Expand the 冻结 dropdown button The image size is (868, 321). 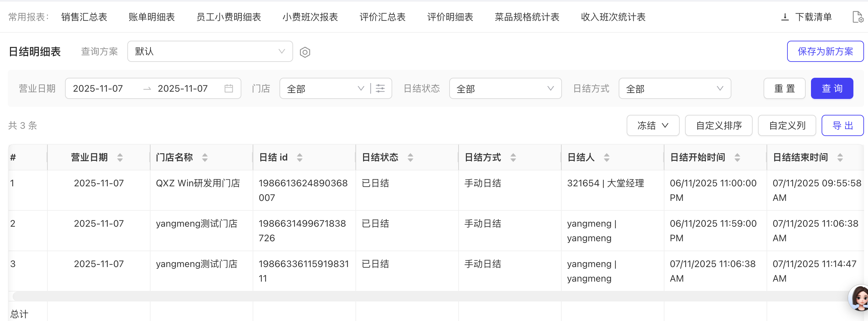click(652, 125)
